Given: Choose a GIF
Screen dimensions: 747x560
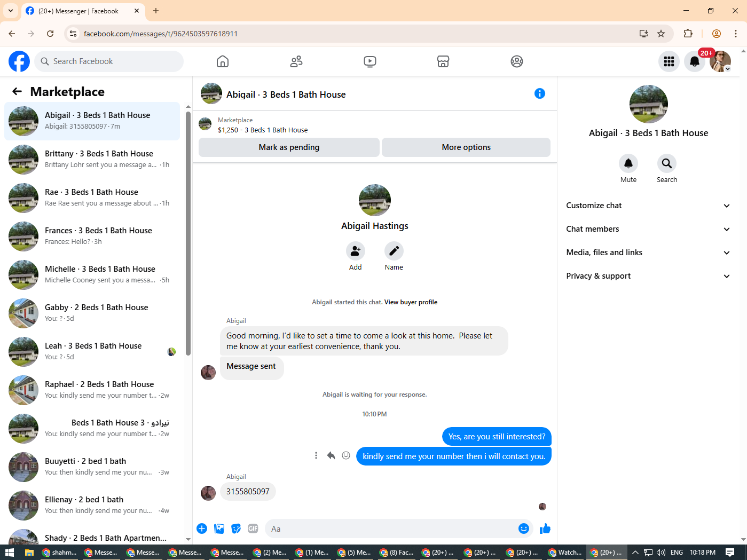Looking at the screenshot, I should [253, 529].
